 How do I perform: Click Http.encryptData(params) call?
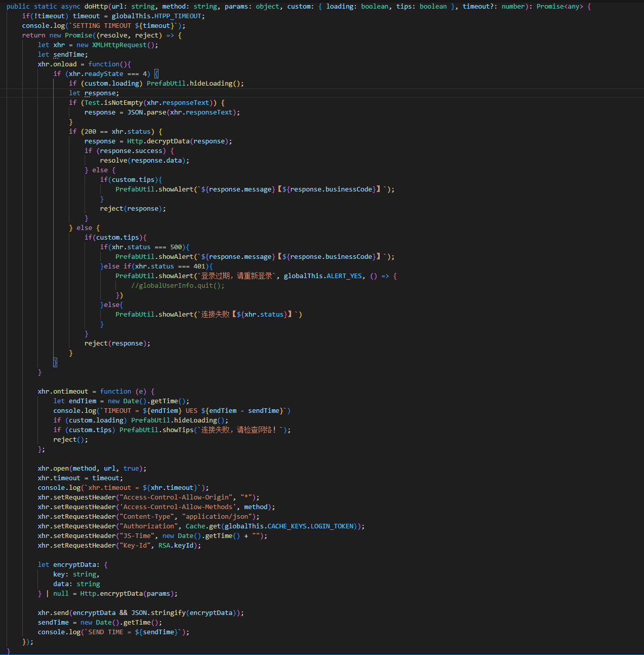coord(127,594)
